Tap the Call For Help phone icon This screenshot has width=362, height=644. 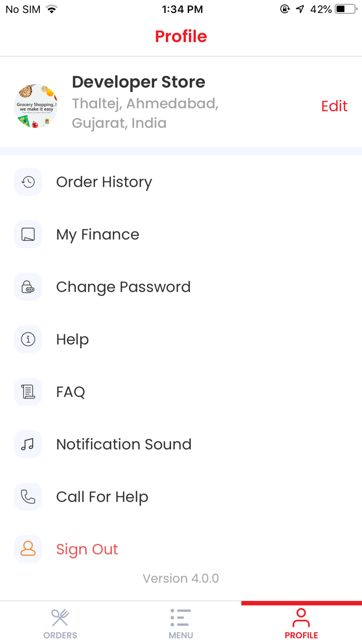tap(28, 497)
